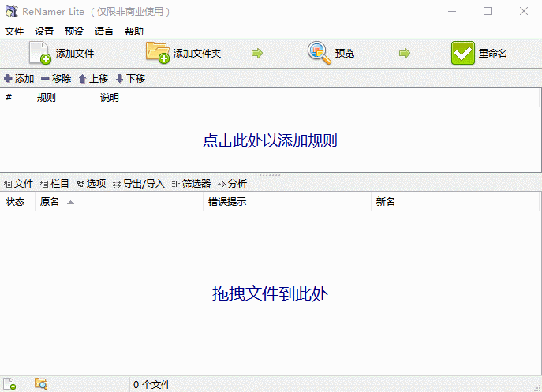
Task: Open the 预设 (Presets) menu
Action: [74, 32]
